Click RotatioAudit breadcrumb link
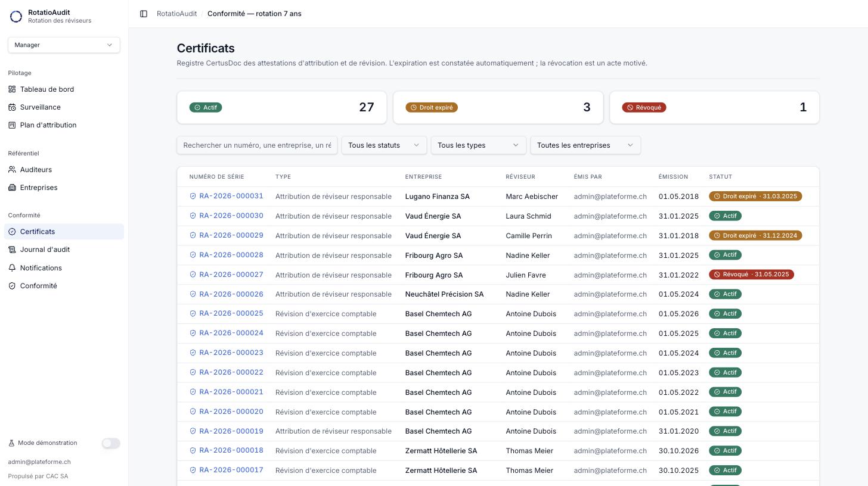Image resolution: width=868 pixels, height=486 pixels. coord(176,14)
